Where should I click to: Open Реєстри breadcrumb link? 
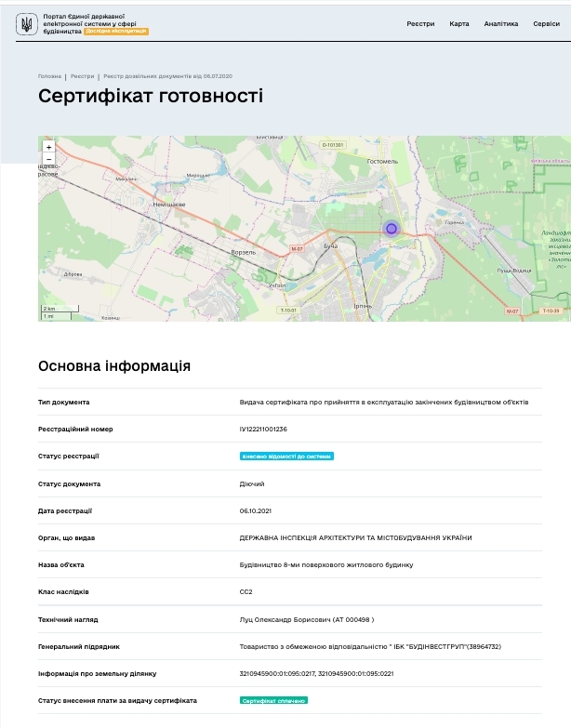click(x=82, y=76)
